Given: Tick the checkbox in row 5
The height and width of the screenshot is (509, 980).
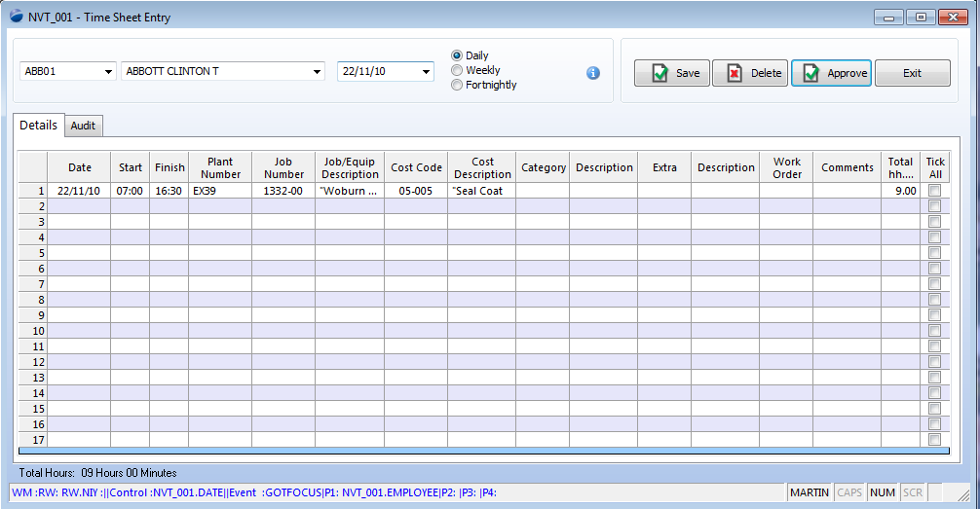Looking at the screenshot, I should (x=935, y=253).
